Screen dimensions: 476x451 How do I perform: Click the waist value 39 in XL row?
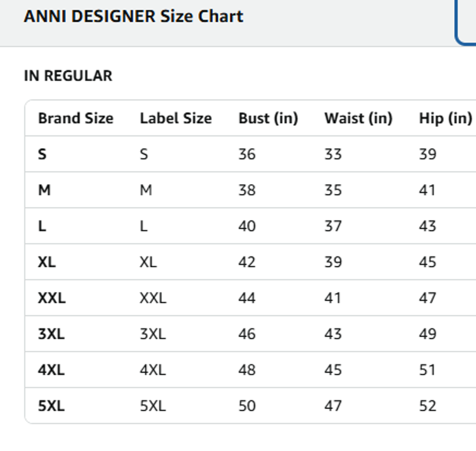click(x=333, y=262)
